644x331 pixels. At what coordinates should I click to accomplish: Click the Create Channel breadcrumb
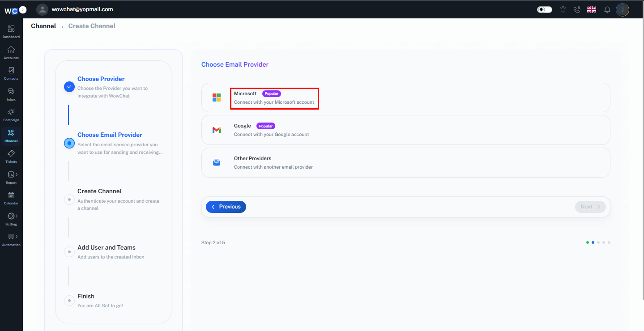click(92, 26)
